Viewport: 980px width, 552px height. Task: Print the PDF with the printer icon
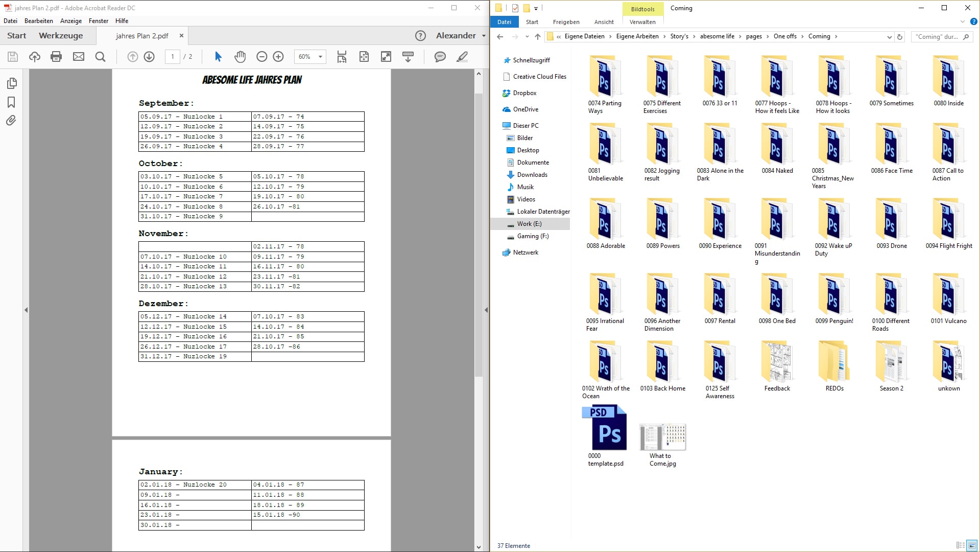click(x=56, y=57)
